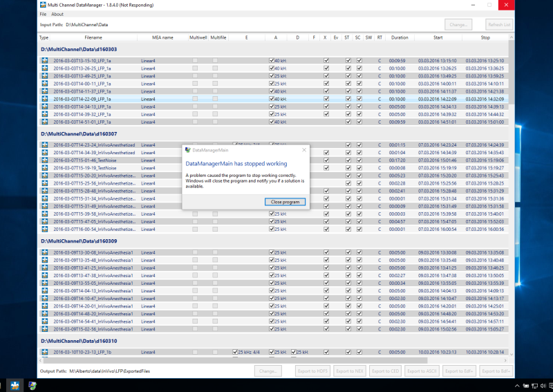Toggle X checkbox for 2016-03-03T13-26-25_LFP_1a
This screenshot has width=553, height=392.
(326, 68)
